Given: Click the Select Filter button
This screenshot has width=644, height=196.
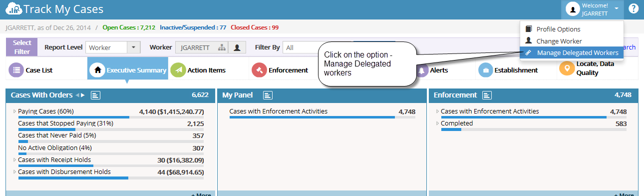Looking at the screenshot, I should (22, 47).
